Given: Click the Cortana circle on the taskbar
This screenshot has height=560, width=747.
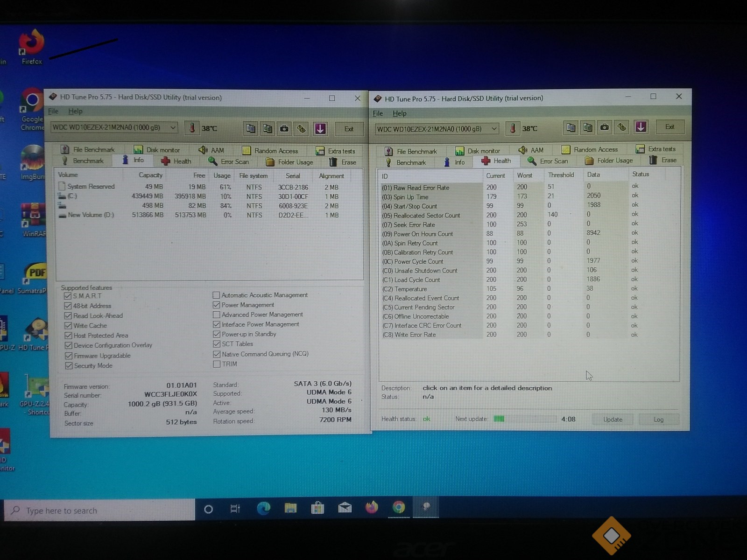Looking at the screenshot, I should [208, 509].
